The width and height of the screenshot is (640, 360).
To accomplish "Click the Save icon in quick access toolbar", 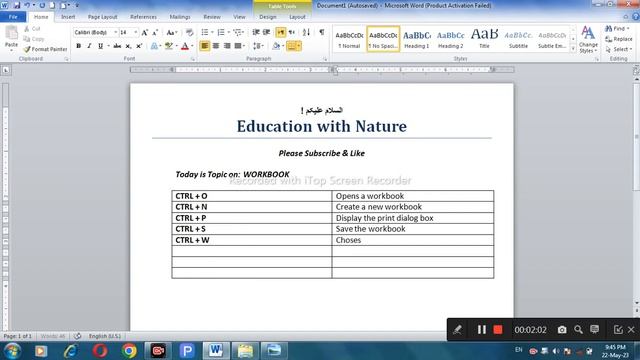I will click(17, 5).
